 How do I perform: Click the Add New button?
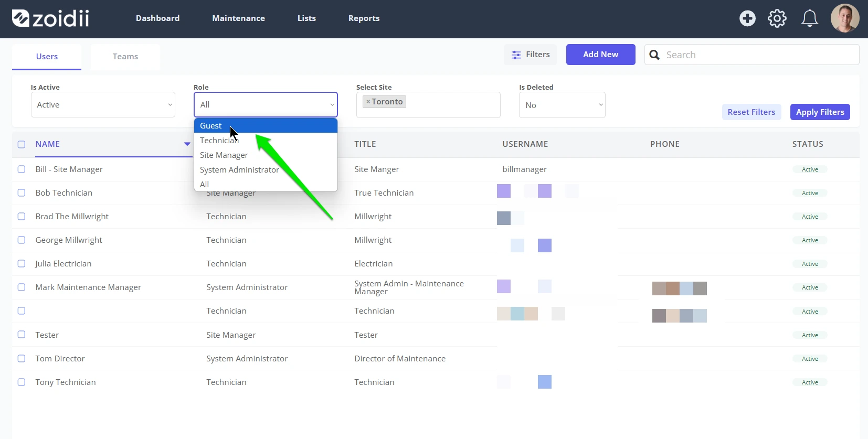(x=600, y=55)
